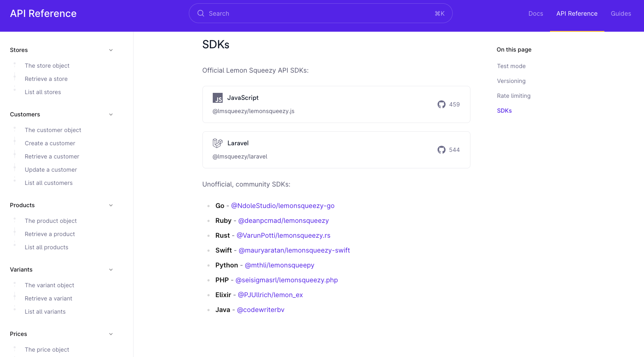Open The customer object page
This screenshot has width=644, height=357.
[53, 130]
